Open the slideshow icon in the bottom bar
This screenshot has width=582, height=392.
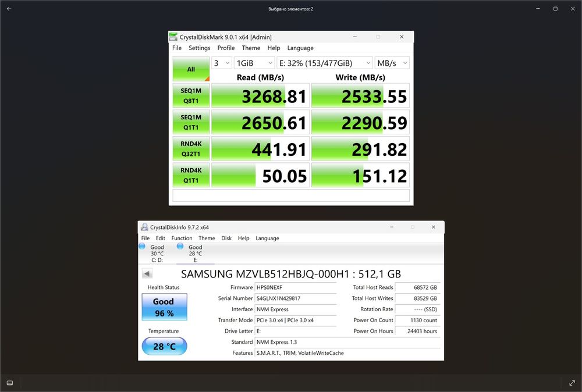click(x=10, y=383)
